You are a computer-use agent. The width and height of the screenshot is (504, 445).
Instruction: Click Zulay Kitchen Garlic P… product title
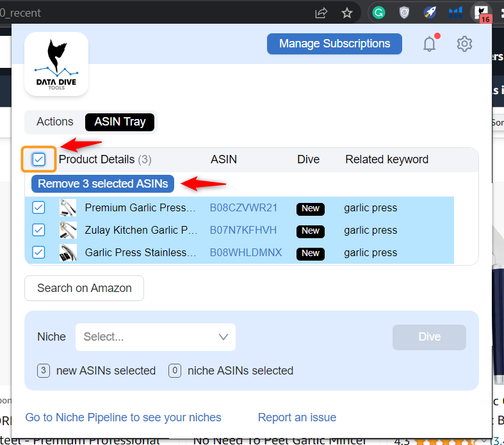tap(141, 231)
